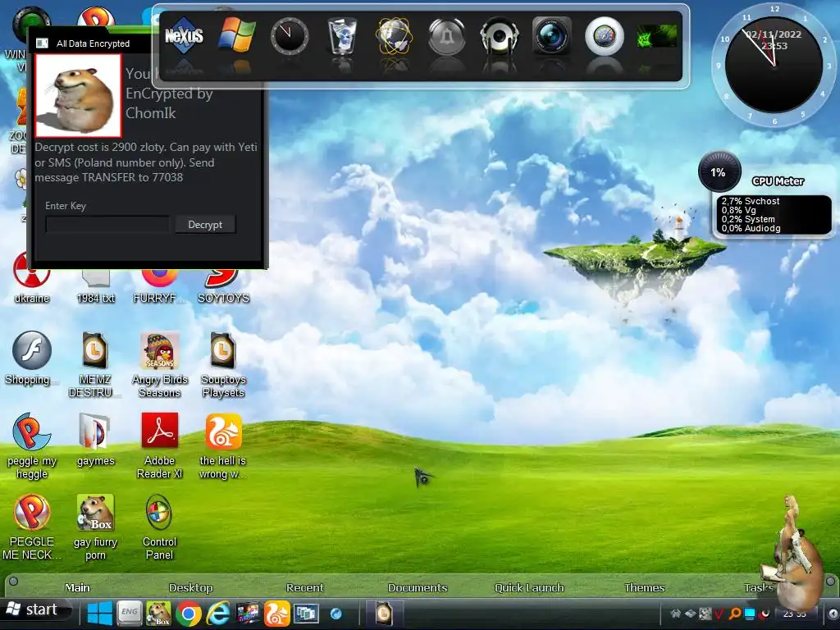Open 'the hell is wrong w...' UC icon
Image resolution: width=840 pixels, height=630 pixels.
[x=223, y=446]
